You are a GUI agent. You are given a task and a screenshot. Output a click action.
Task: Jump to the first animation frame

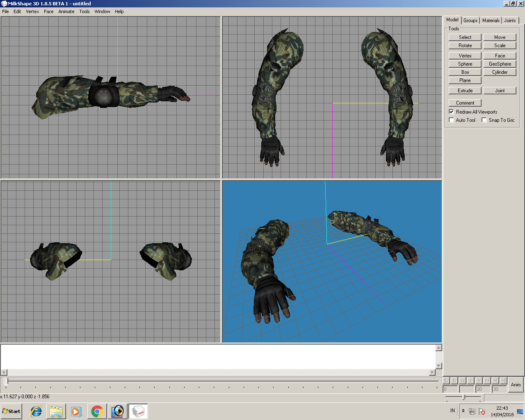coord(454,381)
